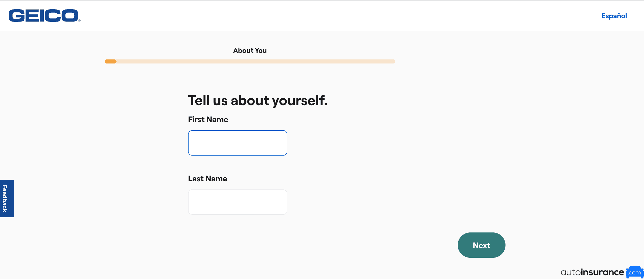Click the registered trademark symbol beside GEICO
The height and width of the screenshot is (279, 644).
click(x=79, y=21)
